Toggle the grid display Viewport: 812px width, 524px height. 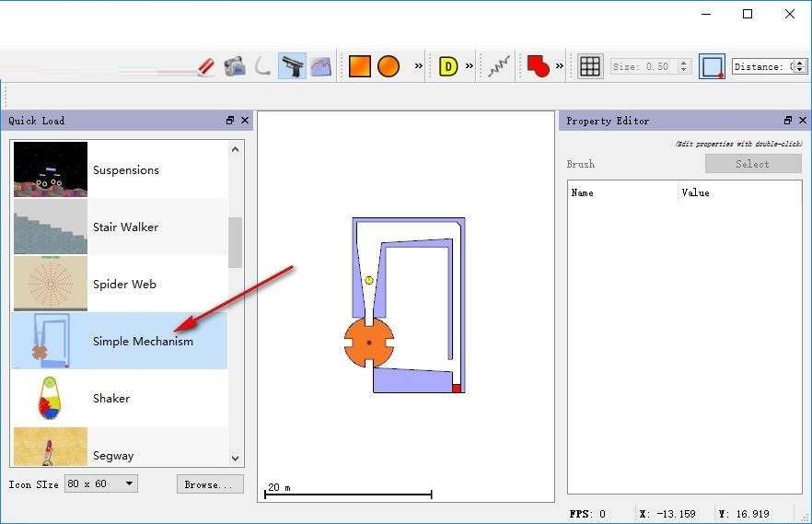(590, 66)
